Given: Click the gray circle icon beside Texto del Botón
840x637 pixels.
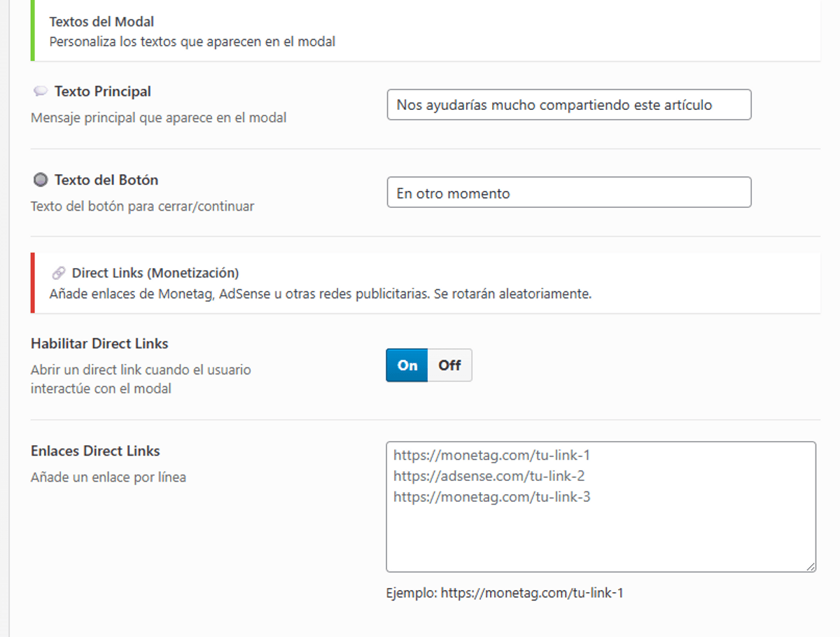Looking at the screenshot, I should click(x=41, y=180).
